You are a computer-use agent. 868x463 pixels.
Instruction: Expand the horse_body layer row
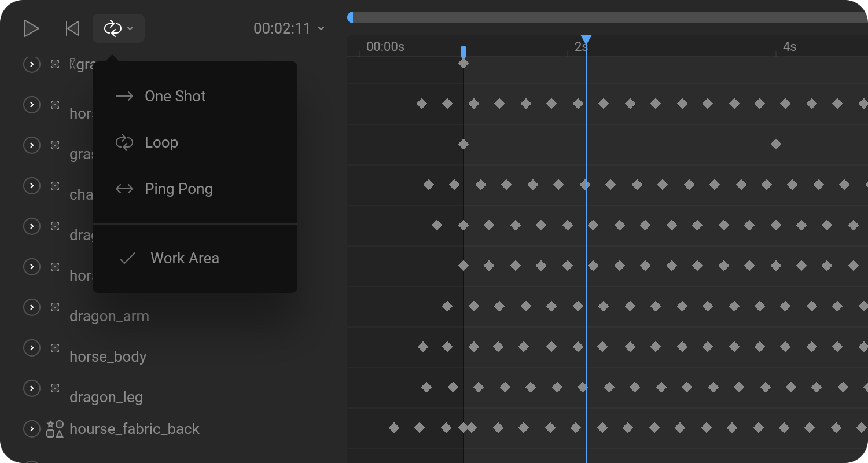(x=31, y=348)
